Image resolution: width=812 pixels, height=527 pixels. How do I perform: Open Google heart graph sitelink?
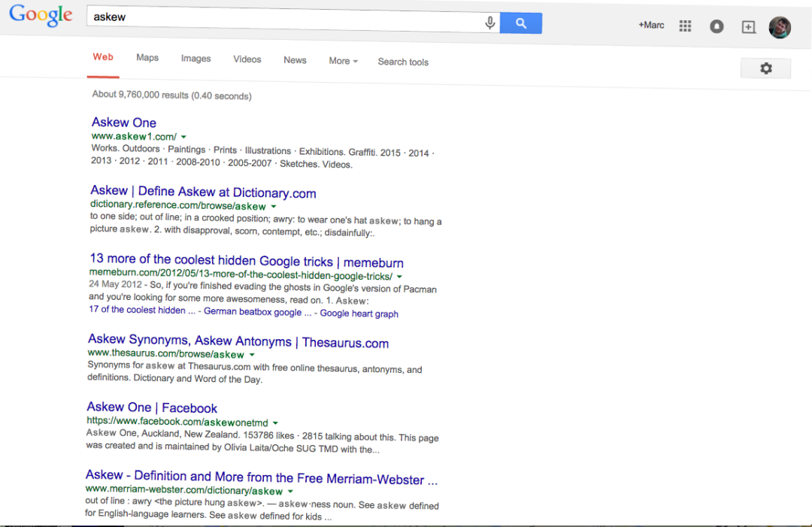[x=359, y=313]
